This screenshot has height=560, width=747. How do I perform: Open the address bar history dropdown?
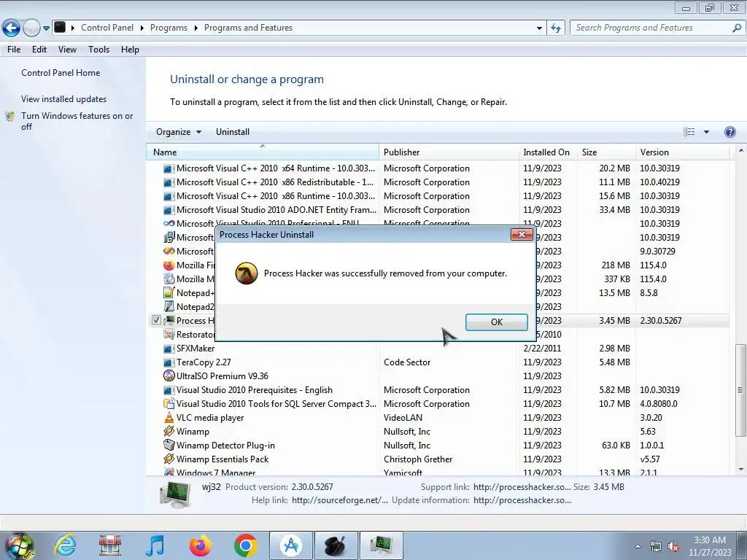click(539, 28)
